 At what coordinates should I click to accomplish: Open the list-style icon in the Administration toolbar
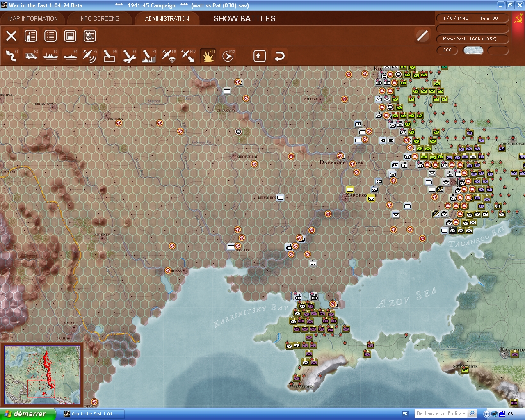point(50,36)
